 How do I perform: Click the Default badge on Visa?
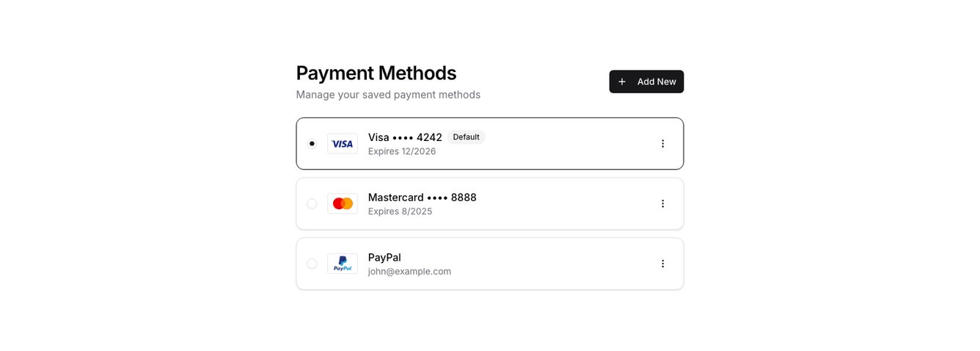coord(466,137)
